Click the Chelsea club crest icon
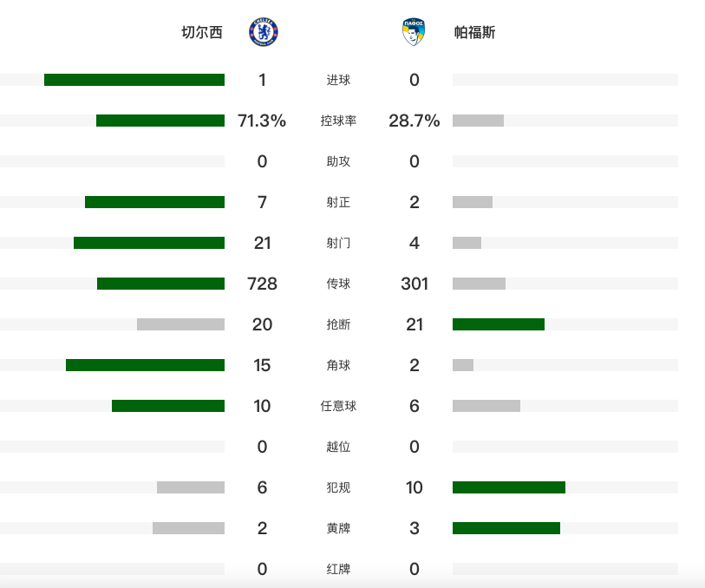Screen dimensions: 705x588 [263, 32]
